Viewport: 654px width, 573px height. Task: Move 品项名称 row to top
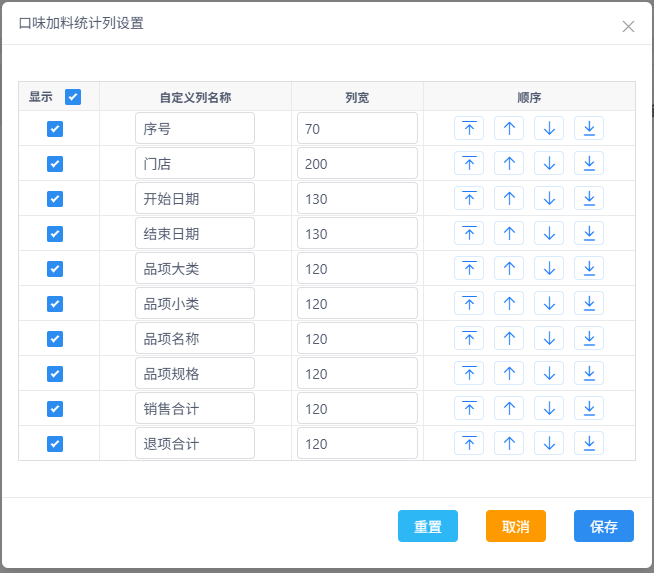pos(469,338)
